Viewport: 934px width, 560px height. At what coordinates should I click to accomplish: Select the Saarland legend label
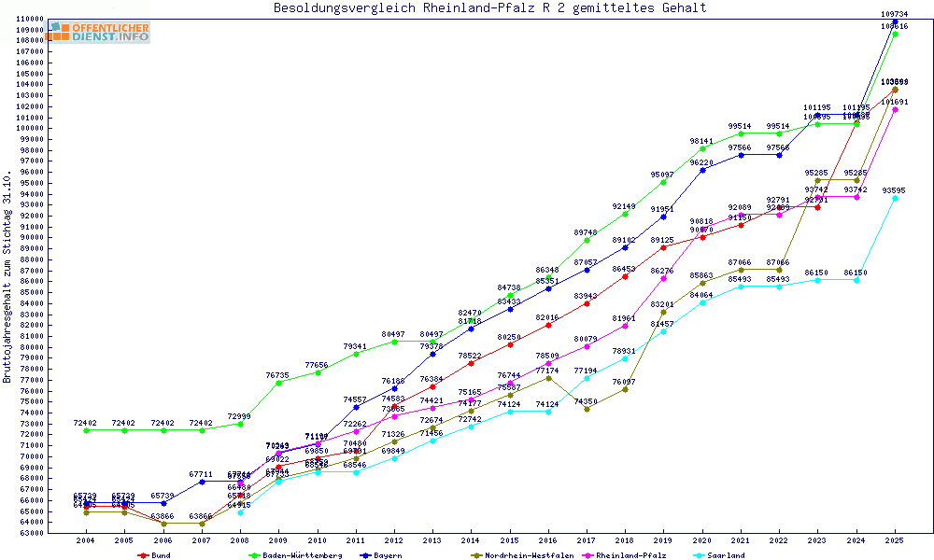tap(725, 555)
